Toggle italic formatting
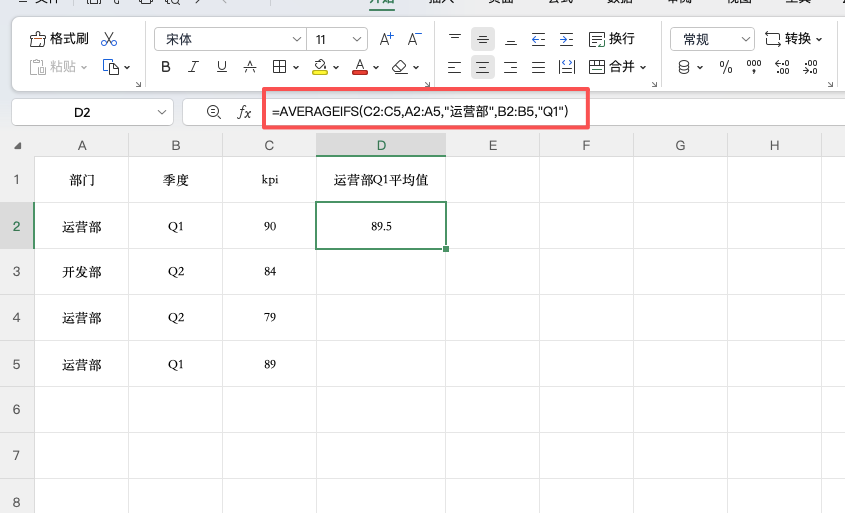The height and width of the screenshot is (513, 845). coord(194,67)
